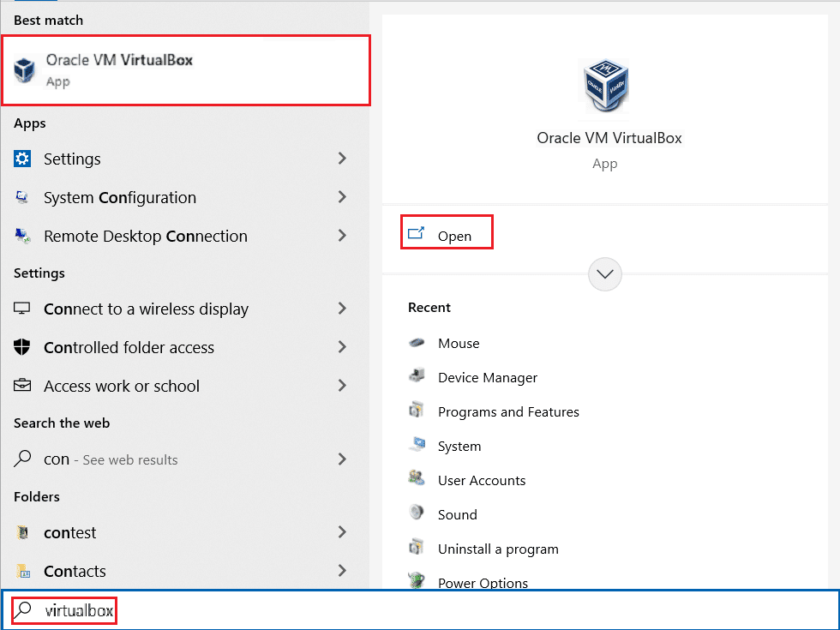
Task: Click the contest folder icon
Action: pyautogui.click(x=22, y=532)
